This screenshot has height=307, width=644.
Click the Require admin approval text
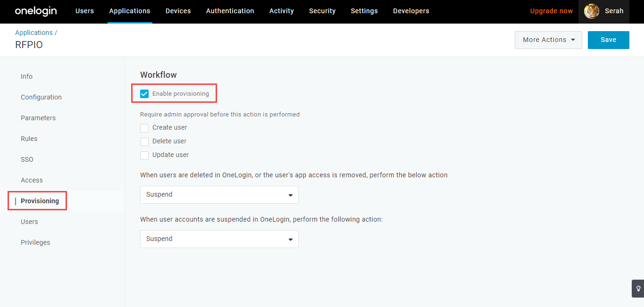pos(220,114)
